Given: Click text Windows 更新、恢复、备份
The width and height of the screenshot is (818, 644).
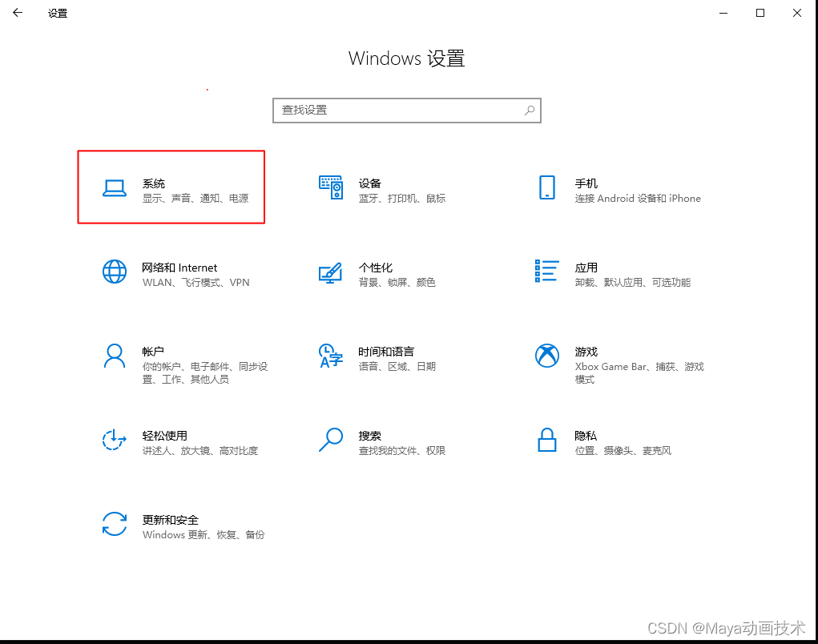Looking at the screenshot, I should (x=203, y=534).
